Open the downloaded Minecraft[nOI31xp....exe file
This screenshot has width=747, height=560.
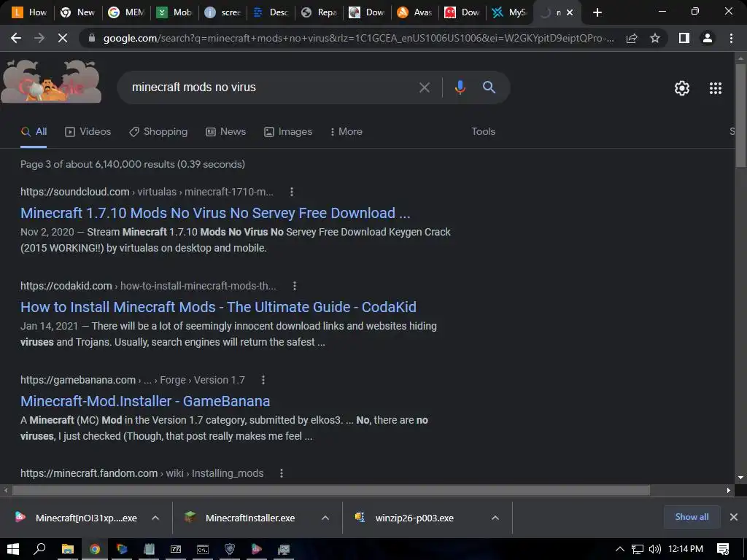click(76, 518)
